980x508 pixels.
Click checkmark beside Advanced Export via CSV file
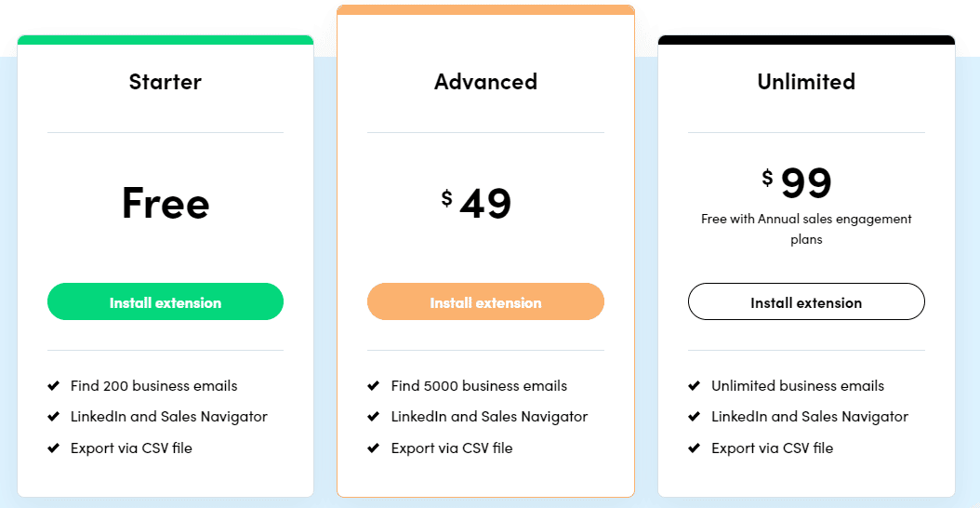pyautogui.click(x=374, y=448)
